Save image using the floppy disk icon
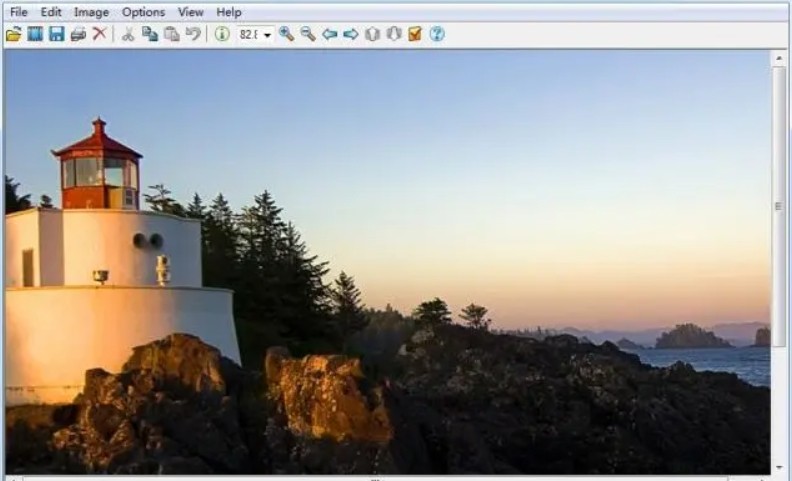The image size is (792, 481). 56,34
